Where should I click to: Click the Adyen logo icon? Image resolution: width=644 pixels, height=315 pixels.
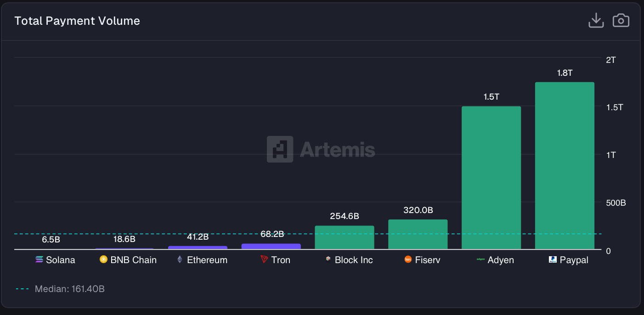[480, 260]
